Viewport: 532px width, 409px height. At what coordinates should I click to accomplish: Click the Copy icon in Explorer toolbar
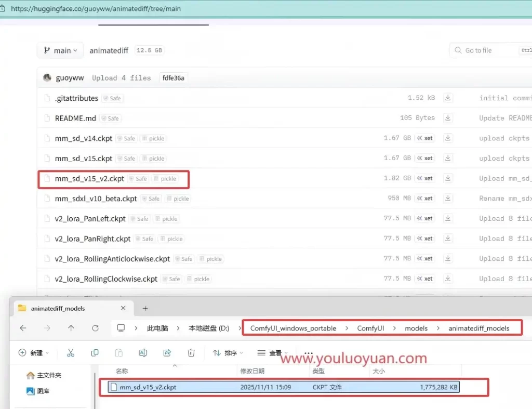pyautogui.click(x=95, y=353)
